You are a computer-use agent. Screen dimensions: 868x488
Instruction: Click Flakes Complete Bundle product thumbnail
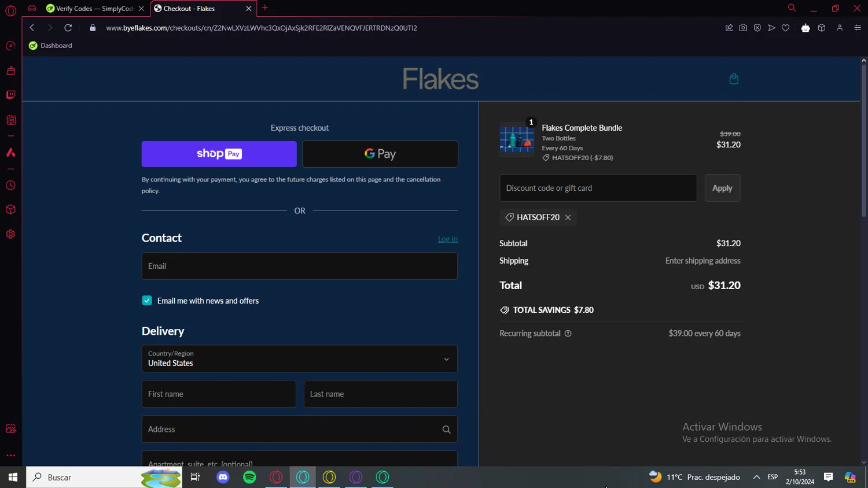(517, 139)
